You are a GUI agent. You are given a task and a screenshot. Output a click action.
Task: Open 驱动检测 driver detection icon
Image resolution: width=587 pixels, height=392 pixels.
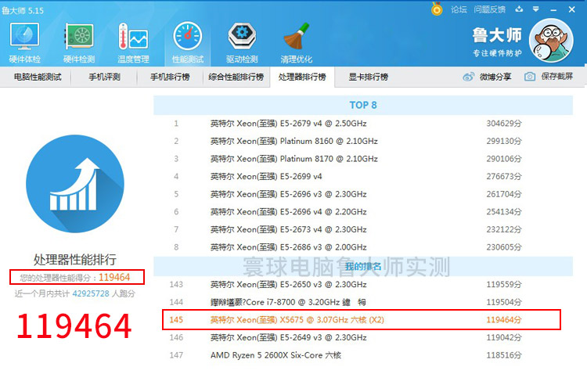coord(242,43)
